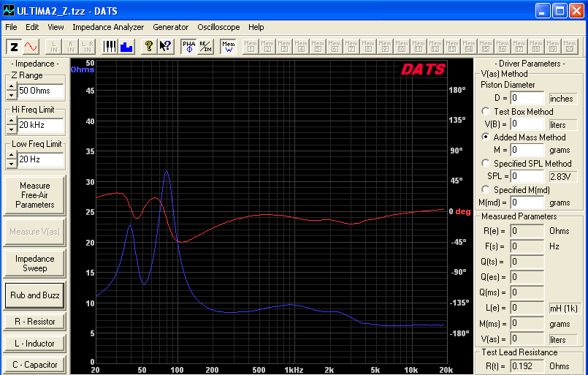The height and width of the screenshot is (375, 588).
Task: Activate the context help arrow-question icon
Action: point(165,47)
